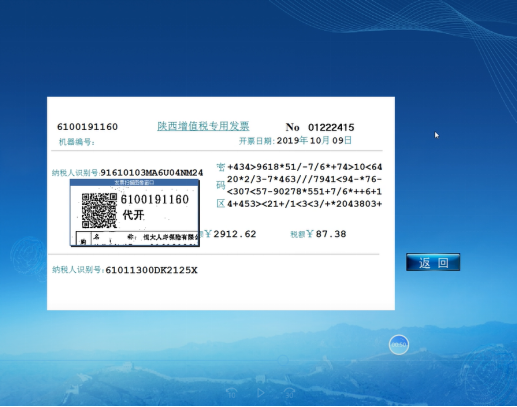Click taxpayer ID 61011300DK2125X
517x407 pixels.
pyautogui.click(x=151, y=270)
